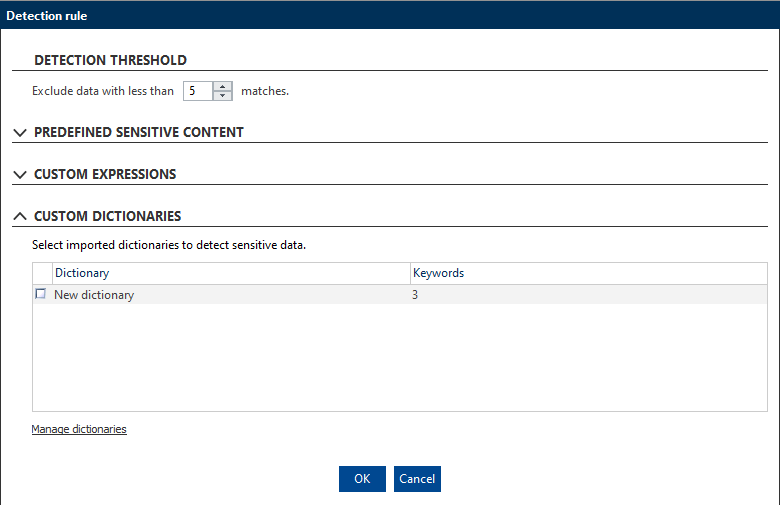The width and height of the screenshot is (780, 505).
Task: Click the matches number field showing 5
Action: [x=198, y=91]
